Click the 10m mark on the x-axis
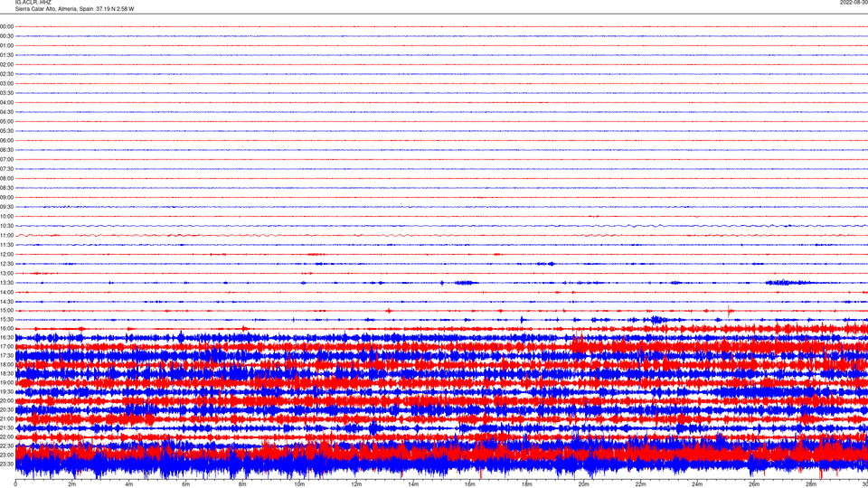This screenshot has height=488, width=868. pos(299,484)
